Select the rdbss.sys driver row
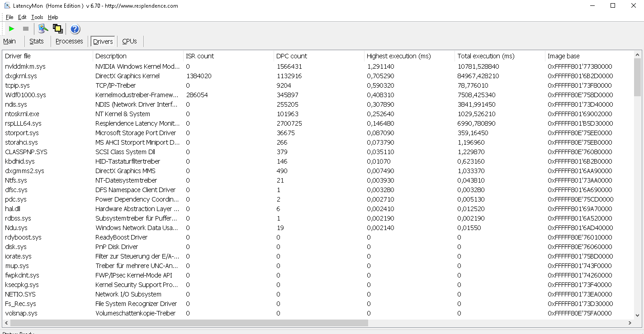Screen dimensions: 644x334 pyautogui.click(x=318, y=218)
